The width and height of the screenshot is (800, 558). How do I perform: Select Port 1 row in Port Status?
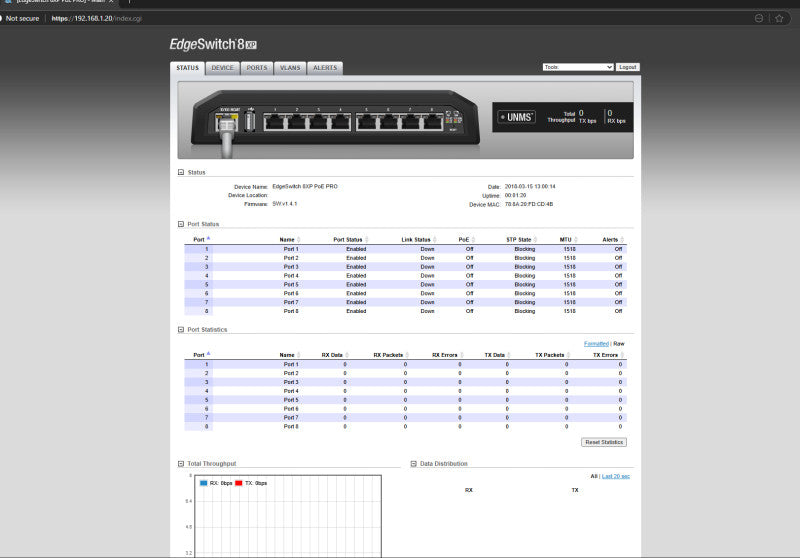[406, 249]
